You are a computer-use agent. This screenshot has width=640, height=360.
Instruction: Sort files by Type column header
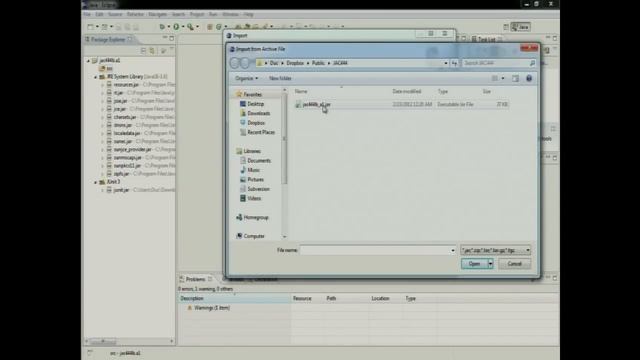(x=443, y=91)
